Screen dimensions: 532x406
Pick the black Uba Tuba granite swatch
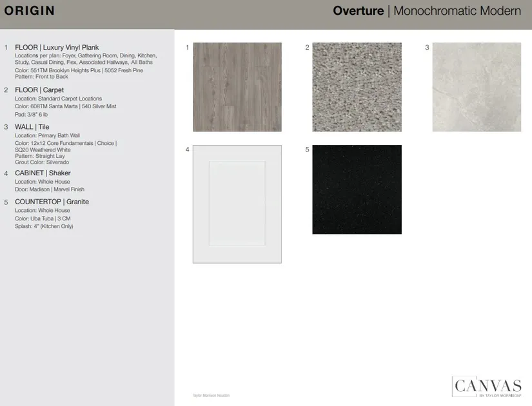tap(357, 189)
